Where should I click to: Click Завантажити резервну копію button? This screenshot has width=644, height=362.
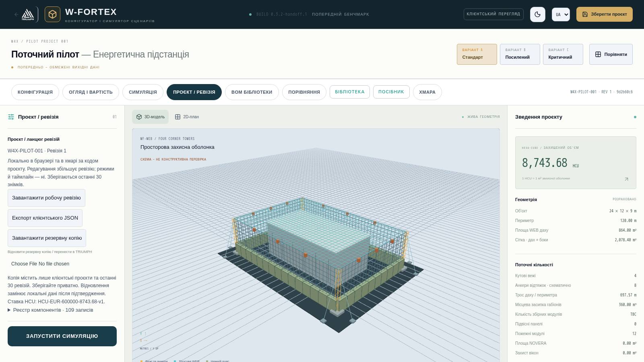(x=47, y=238)
